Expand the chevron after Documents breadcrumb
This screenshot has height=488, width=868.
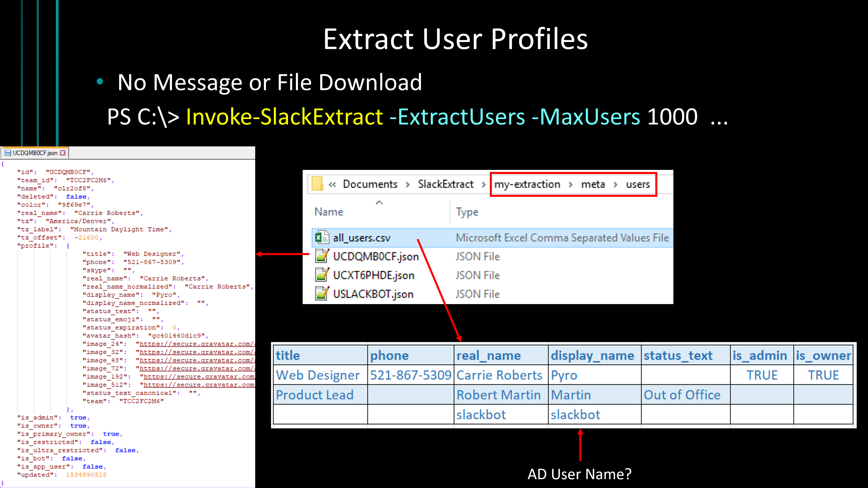point(408,185)
